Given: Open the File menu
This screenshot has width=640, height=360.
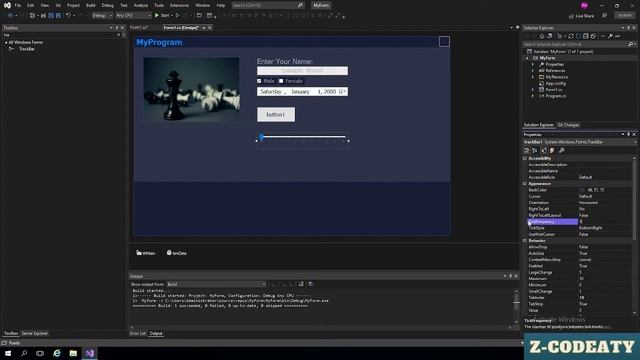Looking at the screenshot, I should pos(18,5).
